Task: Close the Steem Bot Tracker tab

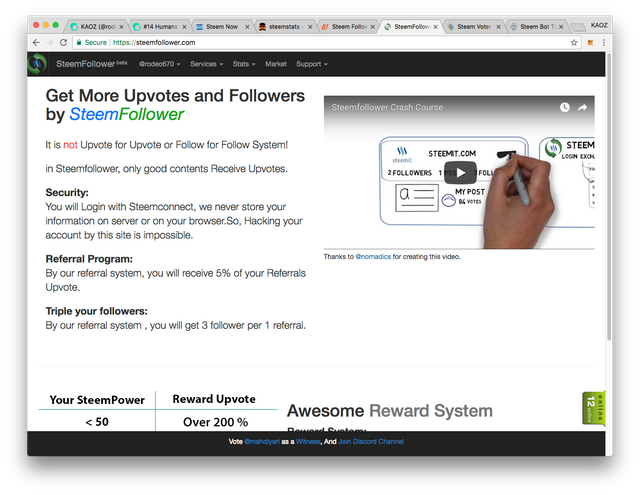Action: pyautogui.click(x=561, y=27)
